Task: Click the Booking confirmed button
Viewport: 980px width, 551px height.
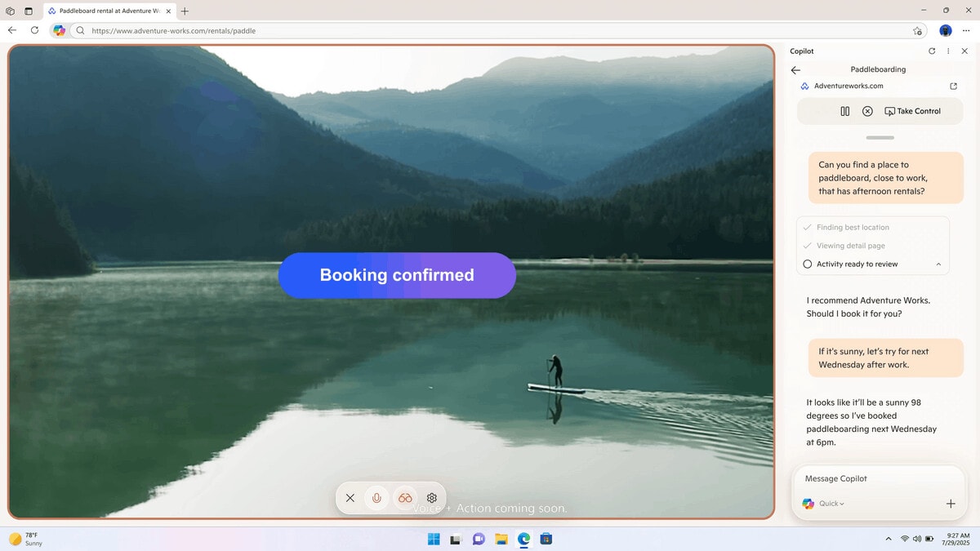Action: click(x=397, y=275)
